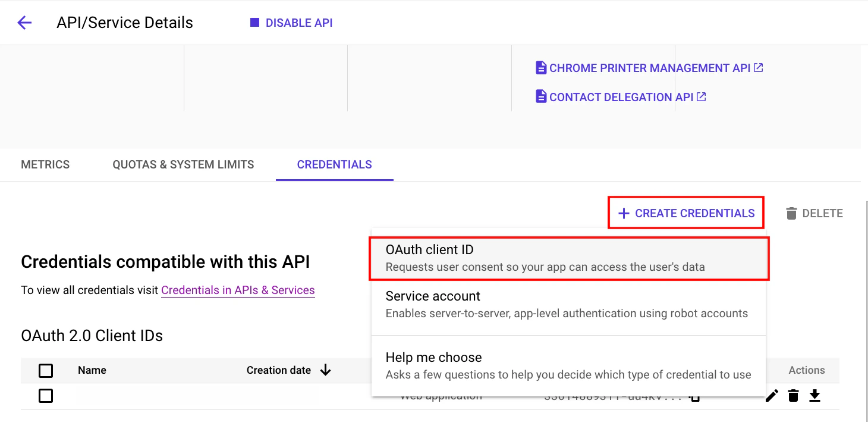Check the select-all checkbox in the table header
The height and width of the screenshot is (422, 868).
pos(46,370)
